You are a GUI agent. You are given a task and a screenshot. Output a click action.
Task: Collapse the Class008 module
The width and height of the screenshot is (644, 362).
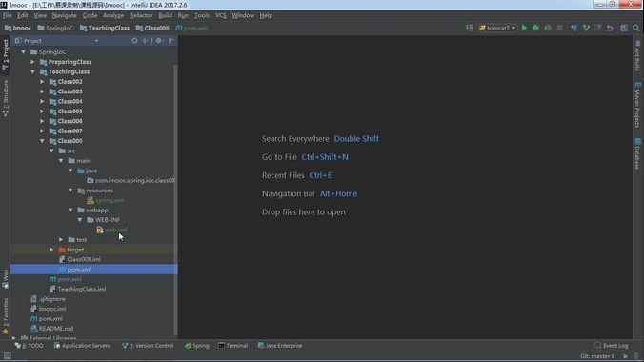point(42,141)
